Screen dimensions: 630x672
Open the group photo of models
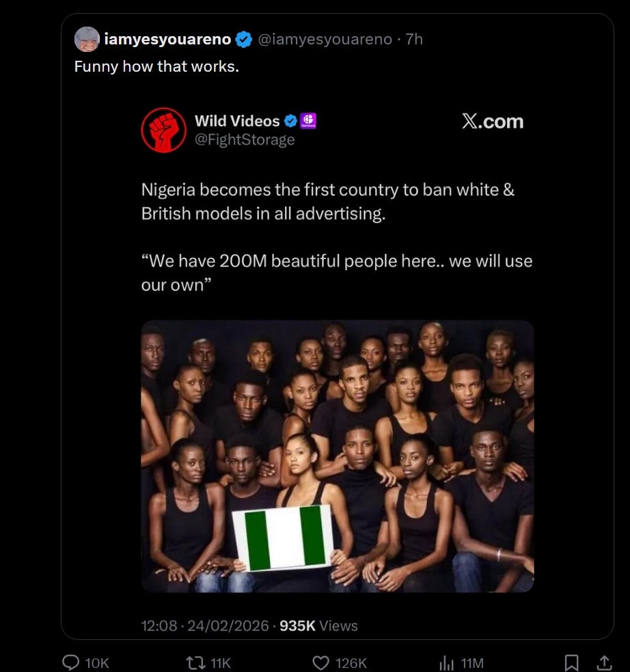(338, 456)
